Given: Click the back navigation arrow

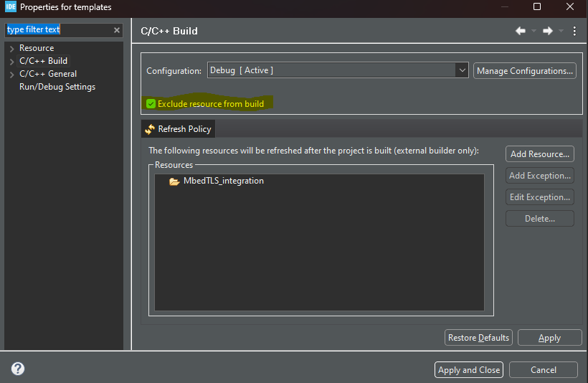Looking at the screenshot, I should pyautogui.click(x=521, y=31).
